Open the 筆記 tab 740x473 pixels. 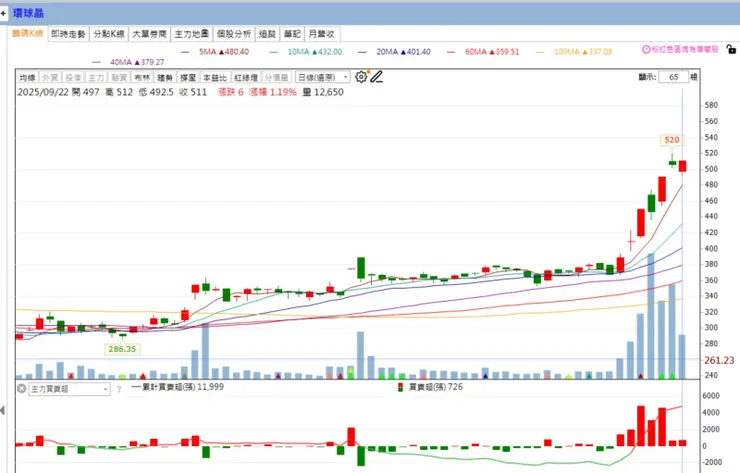tap(292, 34)
